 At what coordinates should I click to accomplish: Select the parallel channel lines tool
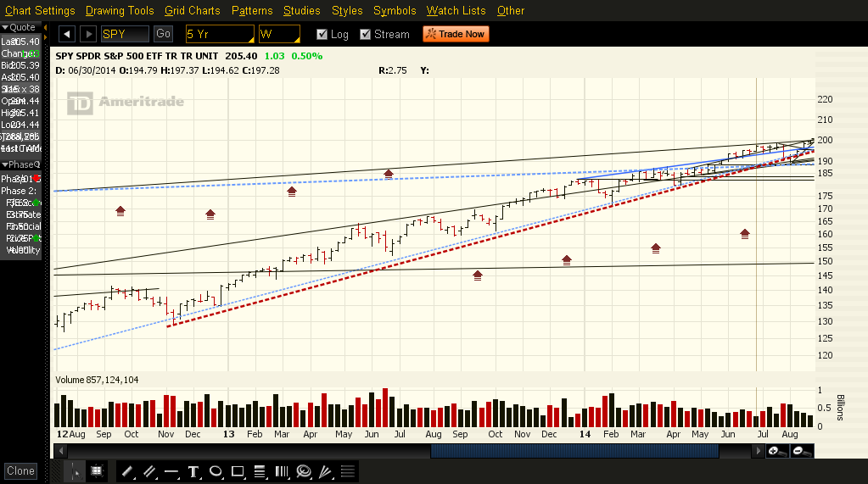(x=149, y=472)
